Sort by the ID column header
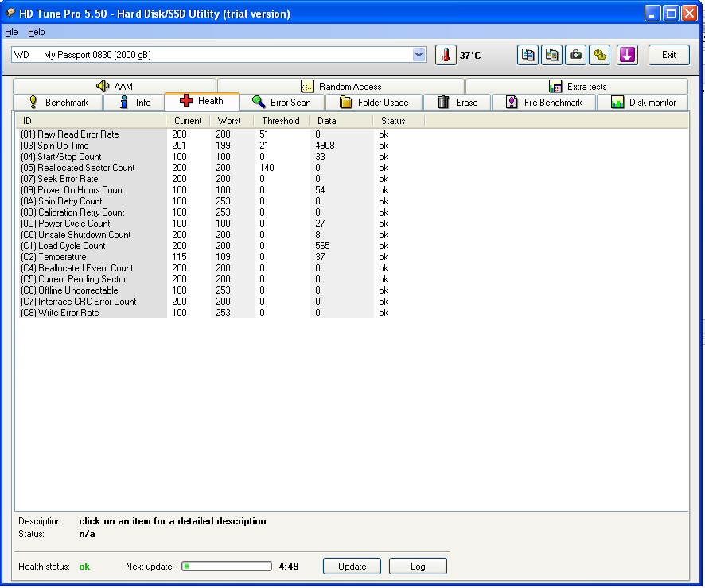 92,120
